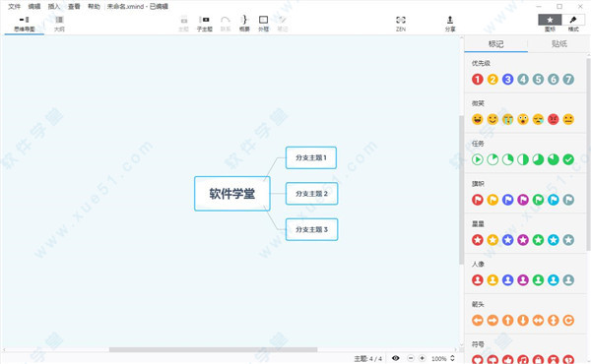Add the right arrow marker
The image size is (591, 364).
[x=492, y=321]
